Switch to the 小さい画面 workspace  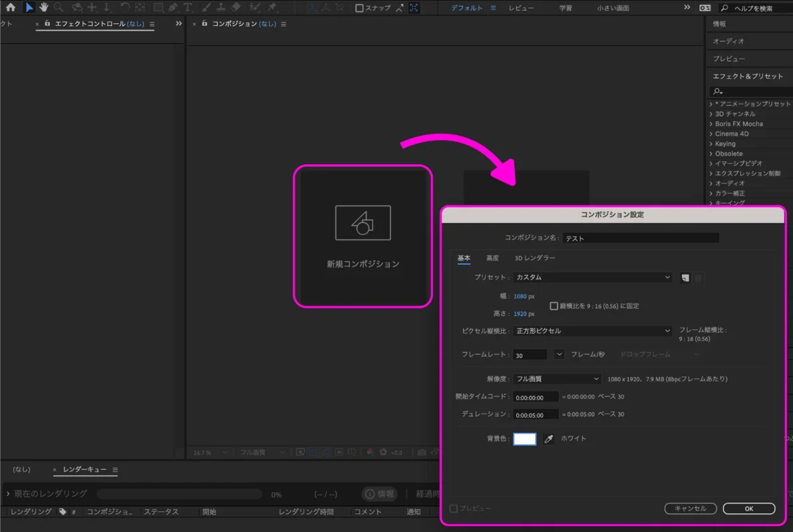pos(613,8)
